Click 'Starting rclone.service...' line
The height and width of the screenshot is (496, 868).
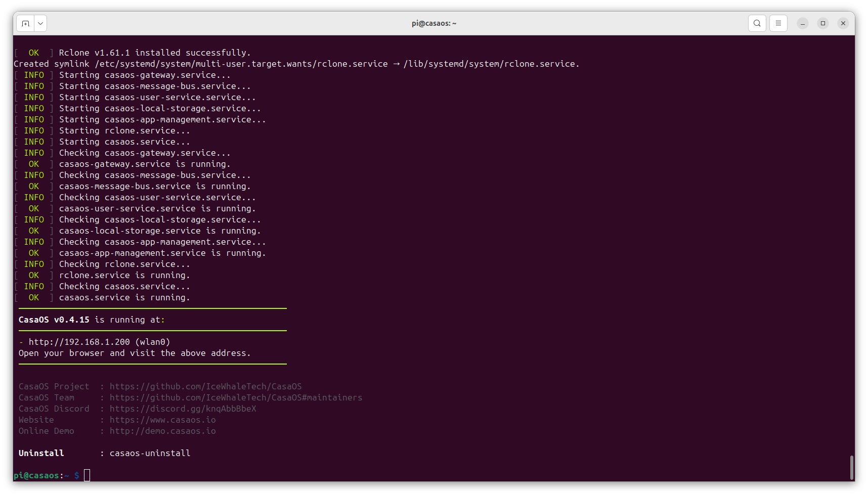point(124,131)
